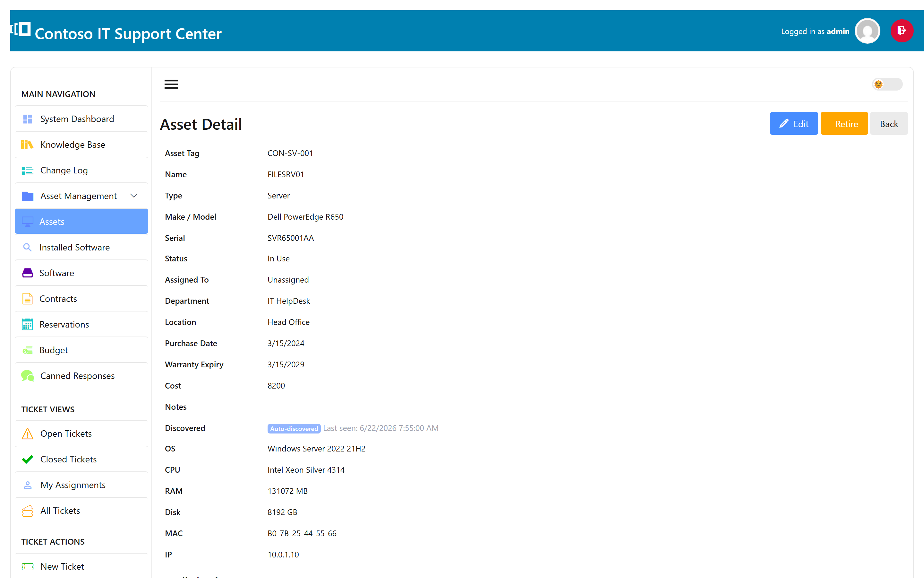View Open Tickets list
Viewport: 924px width, 578px height.
pyautogui.click(x=81, y=433)
